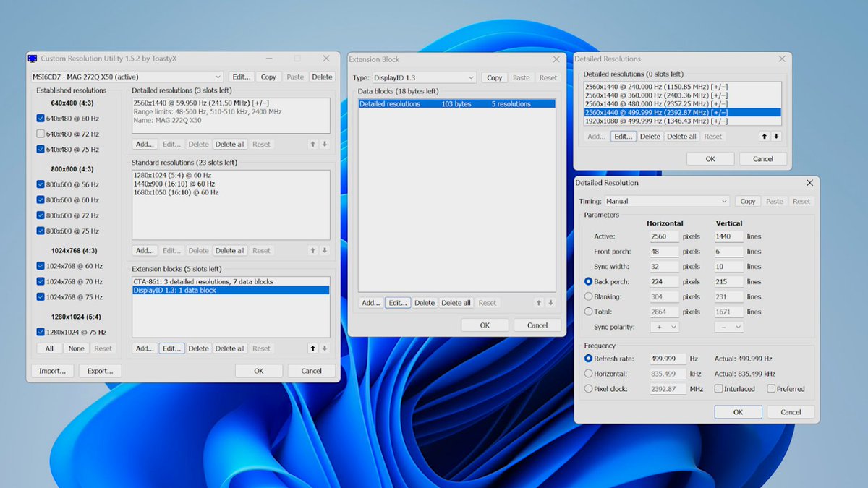
Task: Select 1920x1080 @ 499.999 Hz entry
Action: 682,121
